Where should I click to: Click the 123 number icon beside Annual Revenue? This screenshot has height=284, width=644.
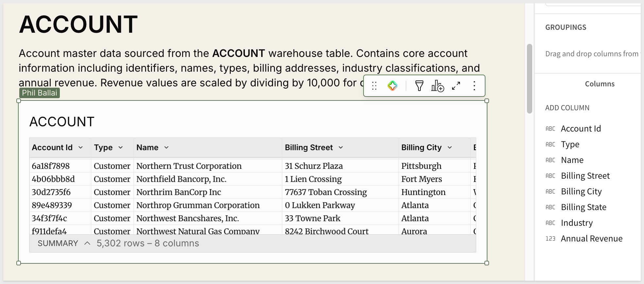(551, 239)
